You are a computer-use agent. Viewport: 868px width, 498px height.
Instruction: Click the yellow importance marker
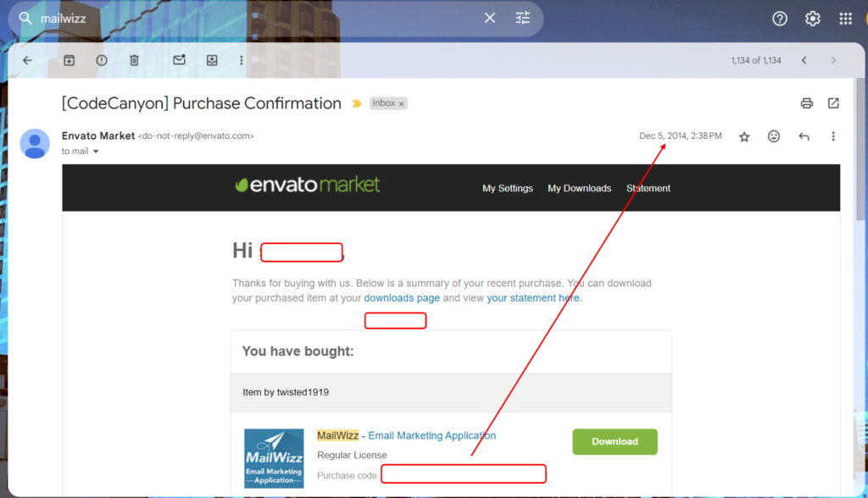357,103
